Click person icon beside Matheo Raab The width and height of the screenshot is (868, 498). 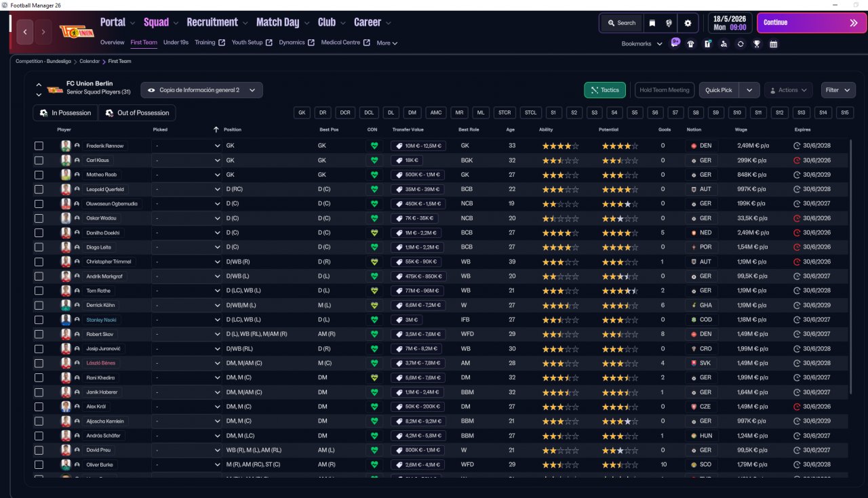[77, 175]
